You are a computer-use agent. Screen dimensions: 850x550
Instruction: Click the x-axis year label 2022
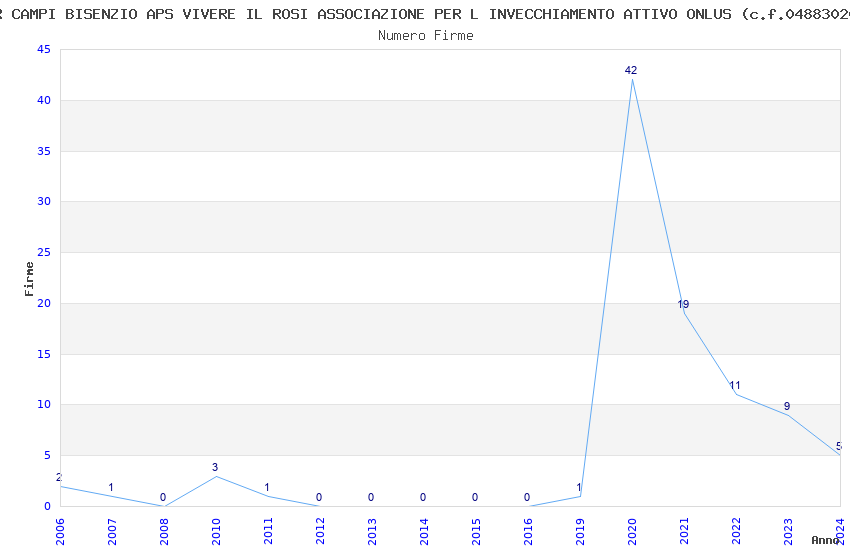point(736,532)
